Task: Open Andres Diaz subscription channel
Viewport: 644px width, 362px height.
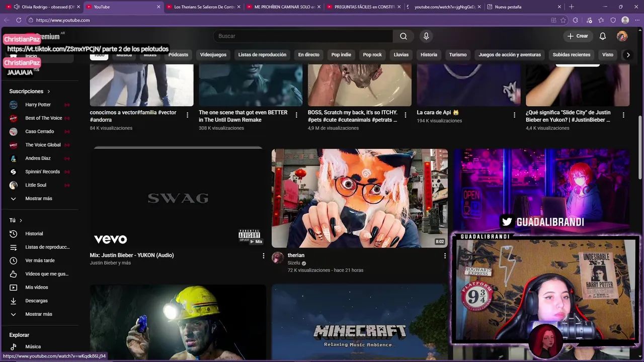Action: point(39,158)
